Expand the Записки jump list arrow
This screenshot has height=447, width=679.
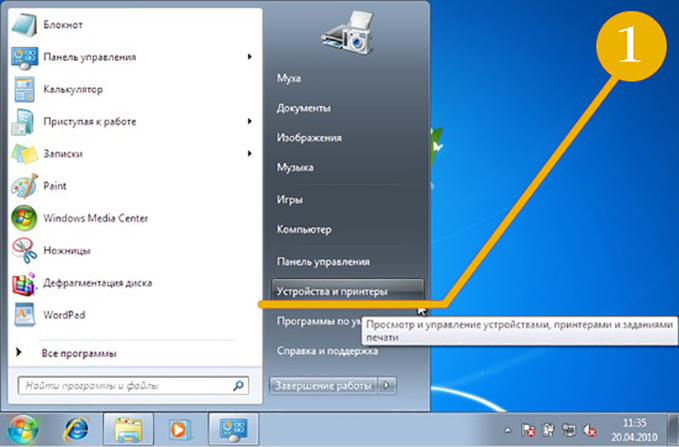[x=249, y=154]
